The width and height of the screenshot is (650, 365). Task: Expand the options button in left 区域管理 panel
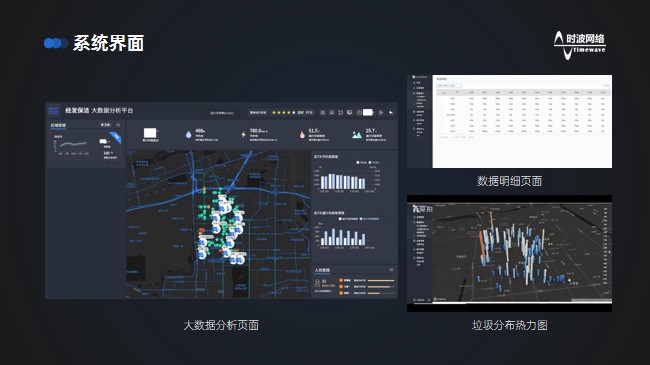[x=118, y=125]
